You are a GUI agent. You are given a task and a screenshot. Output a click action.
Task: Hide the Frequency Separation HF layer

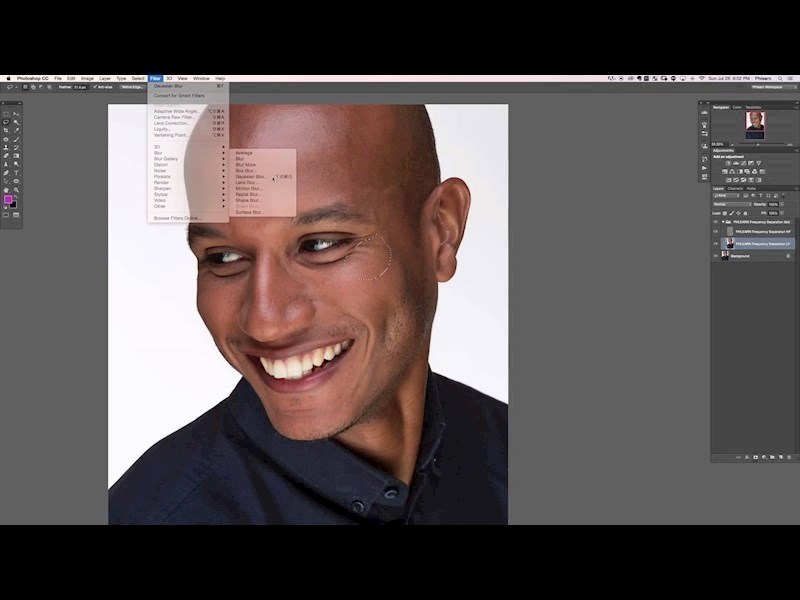[x=715, y=232]
